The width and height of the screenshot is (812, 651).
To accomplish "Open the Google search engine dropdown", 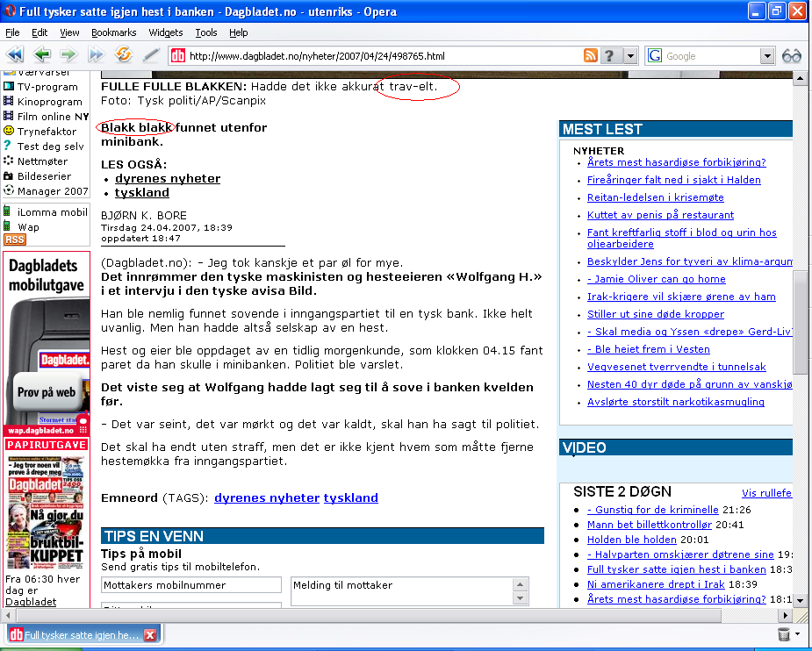I will (x=767, y=56).
